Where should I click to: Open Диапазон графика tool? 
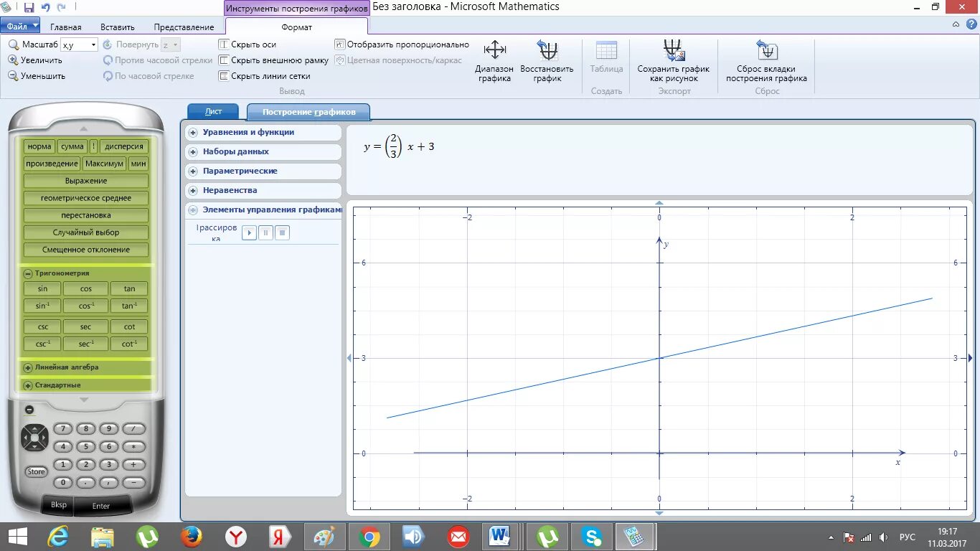click(x=494, y=61)
